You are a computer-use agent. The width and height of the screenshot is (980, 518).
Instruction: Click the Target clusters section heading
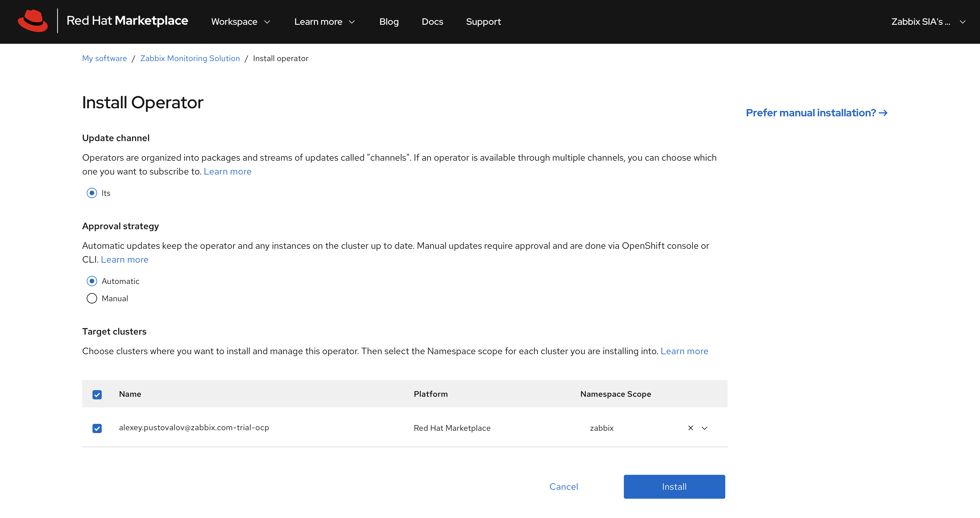pos(114,331)
